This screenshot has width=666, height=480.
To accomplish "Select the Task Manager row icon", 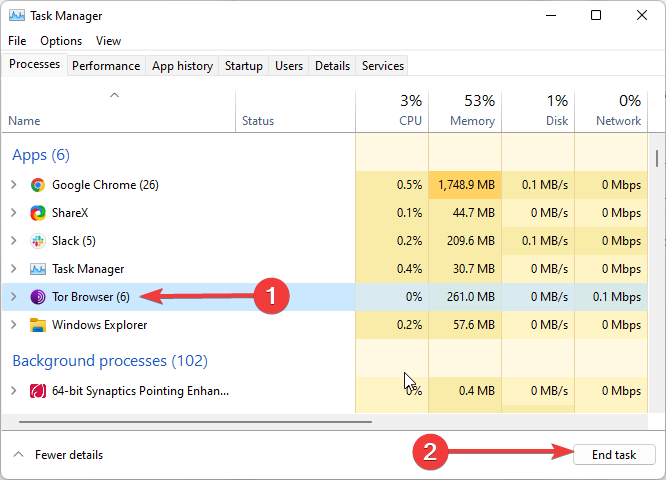I will tap(38, 269).
